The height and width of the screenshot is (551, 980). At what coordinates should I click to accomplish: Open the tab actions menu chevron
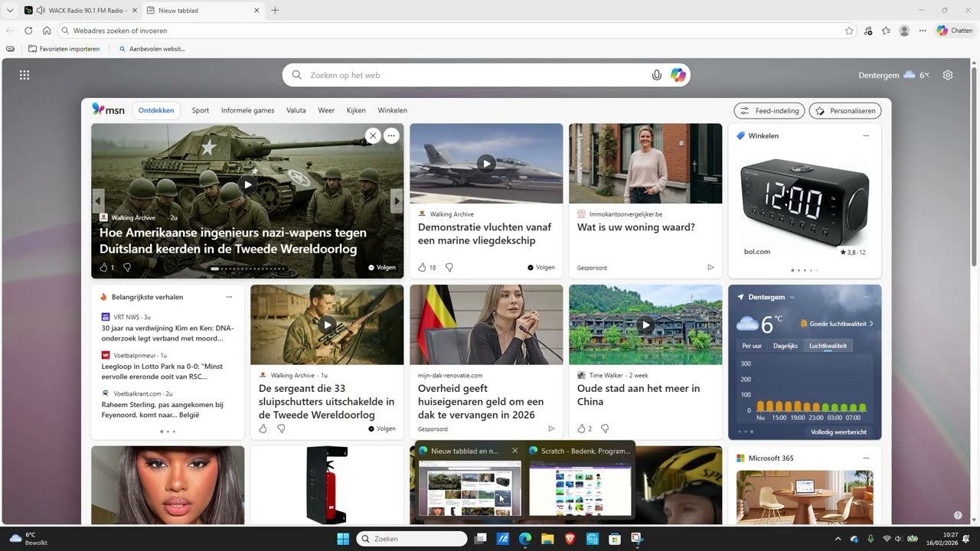[10, 11]
